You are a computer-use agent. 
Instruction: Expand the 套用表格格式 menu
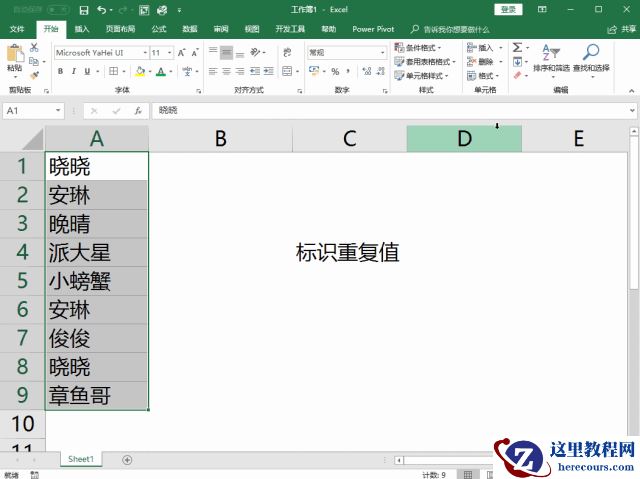(x=425, y=62)
